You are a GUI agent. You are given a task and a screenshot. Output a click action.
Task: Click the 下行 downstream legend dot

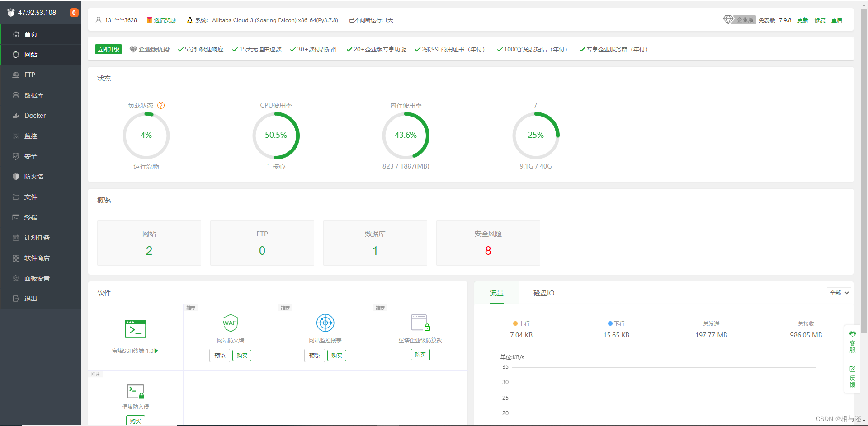coord(610,323)
